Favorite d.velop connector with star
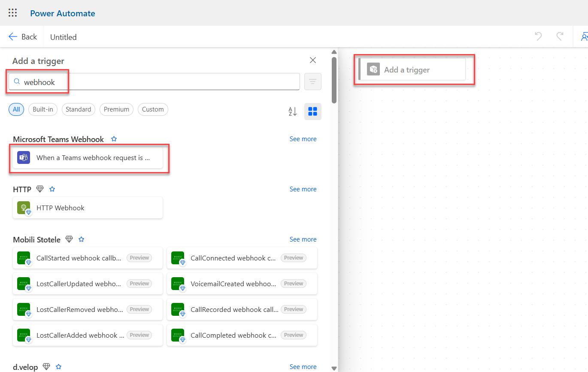This screenshot has width=588, height=372. point(59,367)
